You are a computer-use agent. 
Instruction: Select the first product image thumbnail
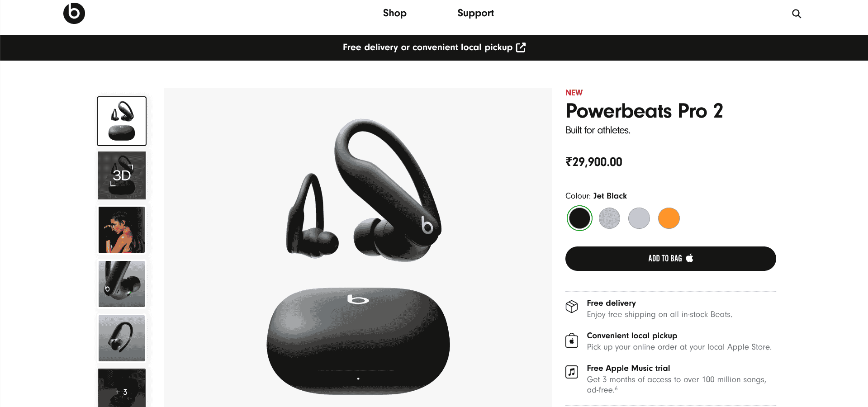click(122, 121)
